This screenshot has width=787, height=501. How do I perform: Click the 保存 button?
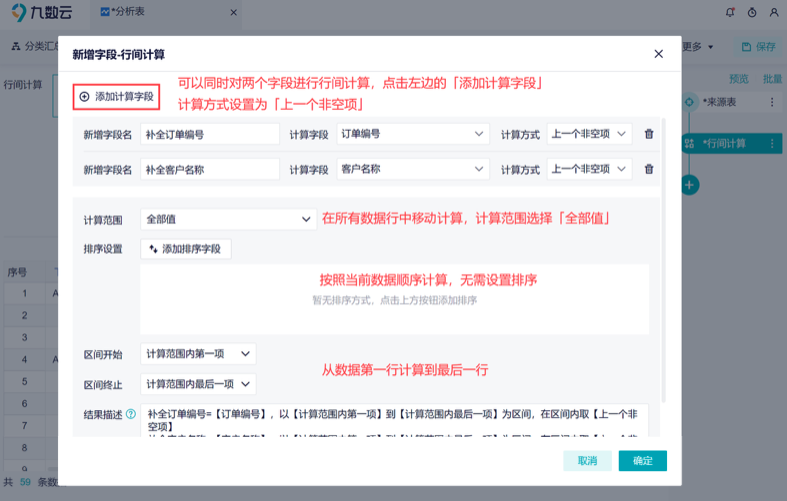(759, 47)
